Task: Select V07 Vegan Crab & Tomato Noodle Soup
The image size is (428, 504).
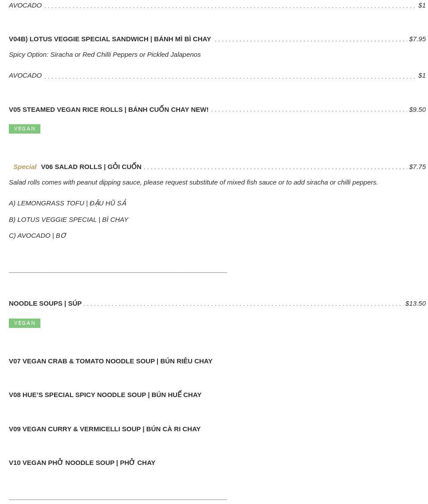Action: 110,361
